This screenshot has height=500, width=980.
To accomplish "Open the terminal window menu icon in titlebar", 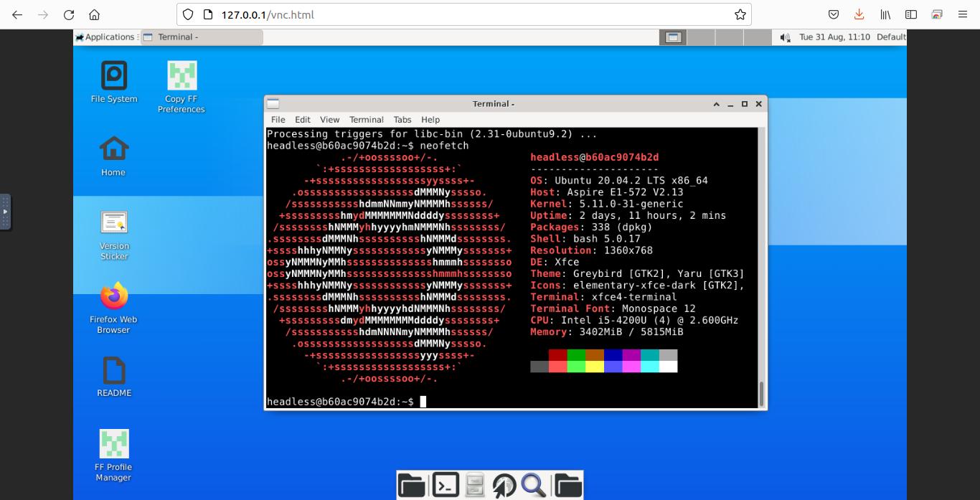I will pos(273,104).
